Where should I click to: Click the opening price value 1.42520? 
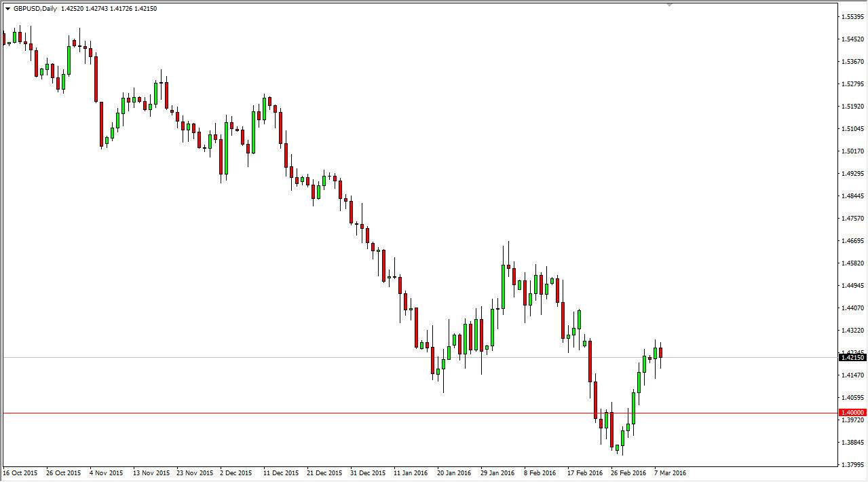[72, 8]
